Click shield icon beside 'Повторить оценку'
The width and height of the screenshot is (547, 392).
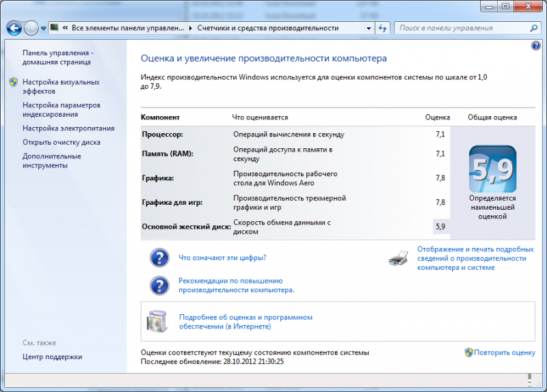[x=469, y=352]
